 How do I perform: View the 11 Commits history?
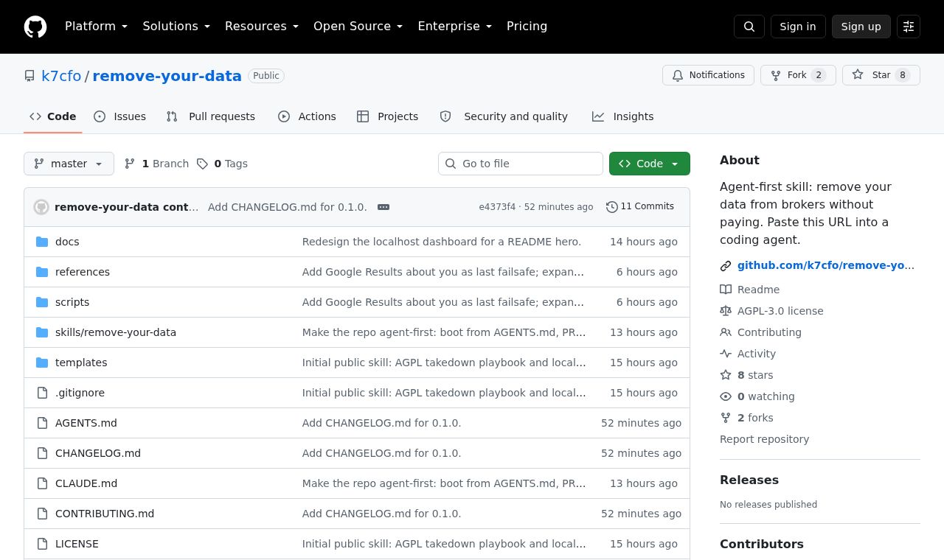click(640, 207)
